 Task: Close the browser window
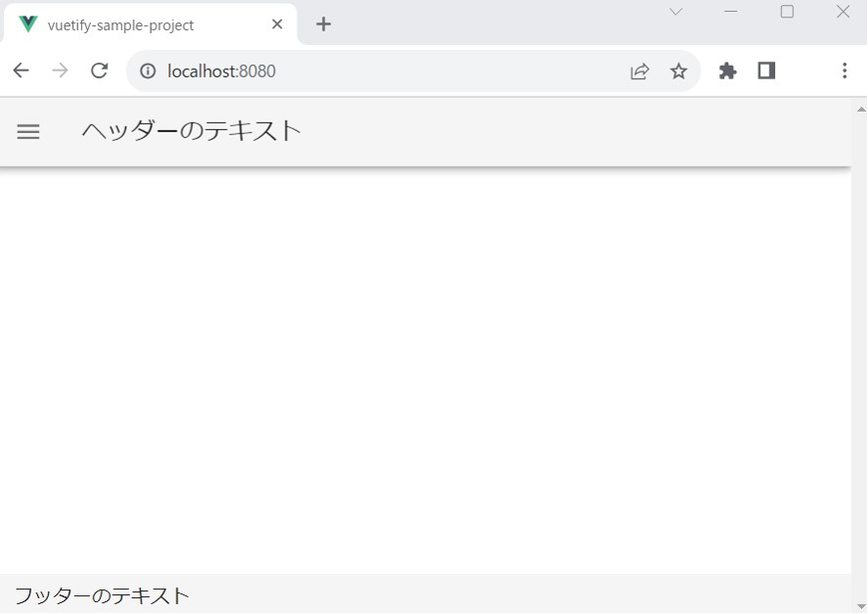(843, 12)
